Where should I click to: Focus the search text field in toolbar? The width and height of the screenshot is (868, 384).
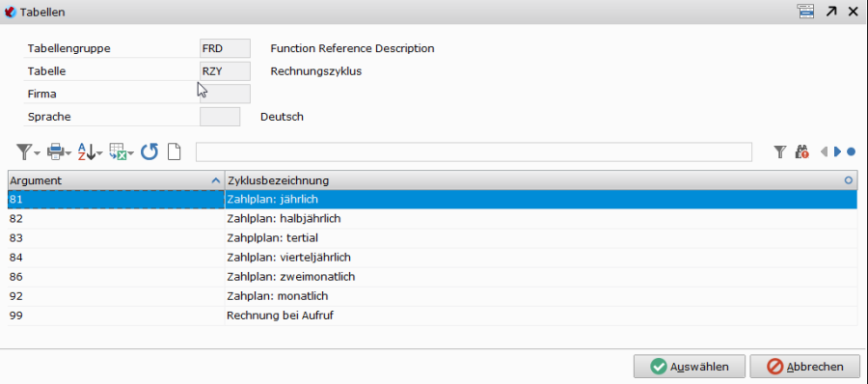[474, 151]
